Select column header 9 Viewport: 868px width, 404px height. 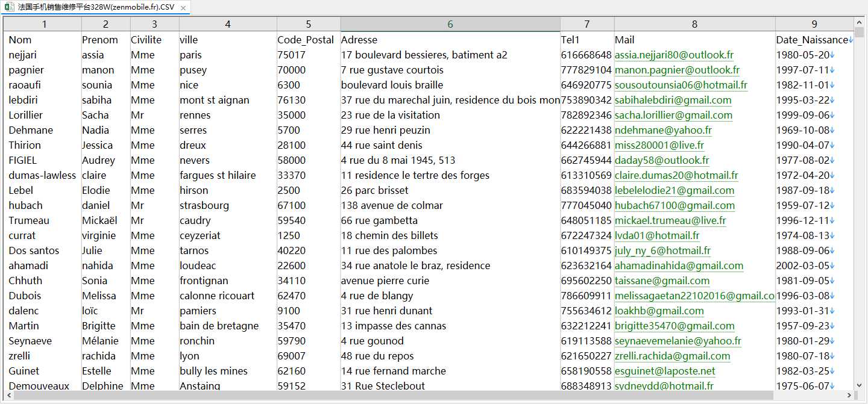point(814,24)
